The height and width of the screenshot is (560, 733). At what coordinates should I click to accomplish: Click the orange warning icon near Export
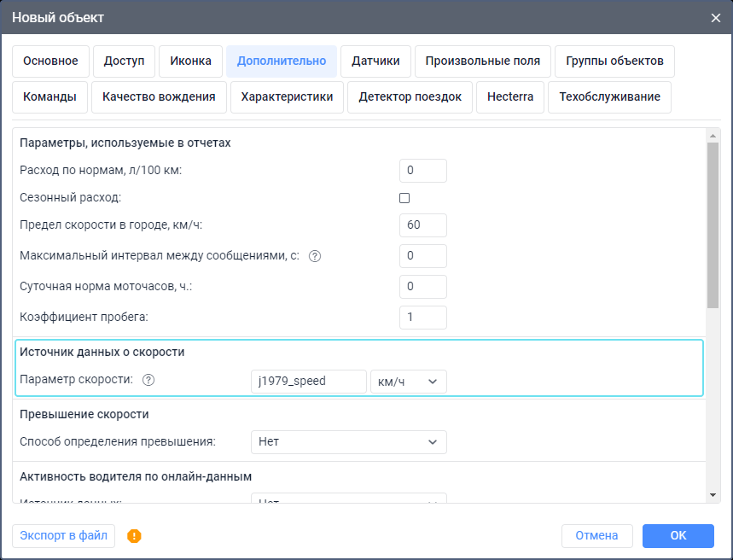(x=134, y=536)
